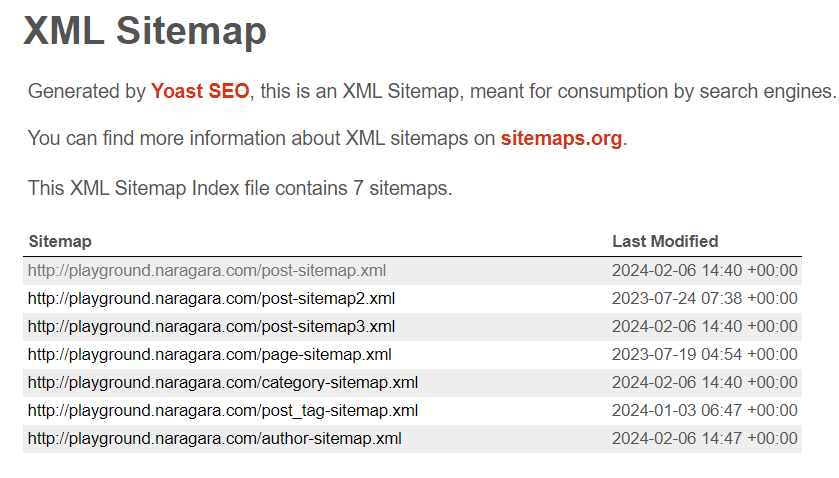839x478 pixels.
Task: Click the post-sitemap3.xml row's modified date
Action: [x=704, y=326]
